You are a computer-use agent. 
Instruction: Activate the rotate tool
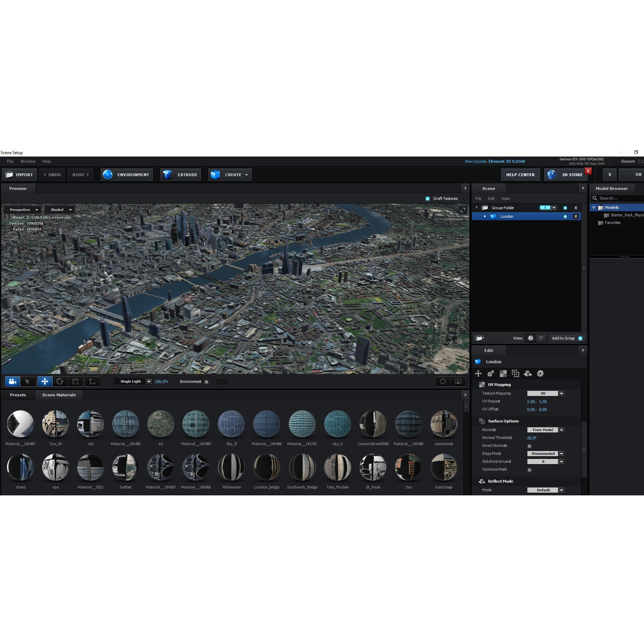coord(61,381)
